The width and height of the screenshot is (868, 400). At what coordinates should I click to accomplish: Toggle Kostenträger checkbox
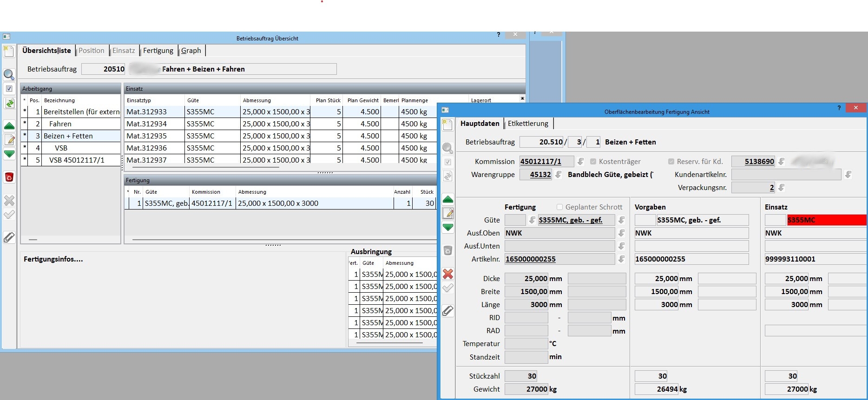(593, 161)
